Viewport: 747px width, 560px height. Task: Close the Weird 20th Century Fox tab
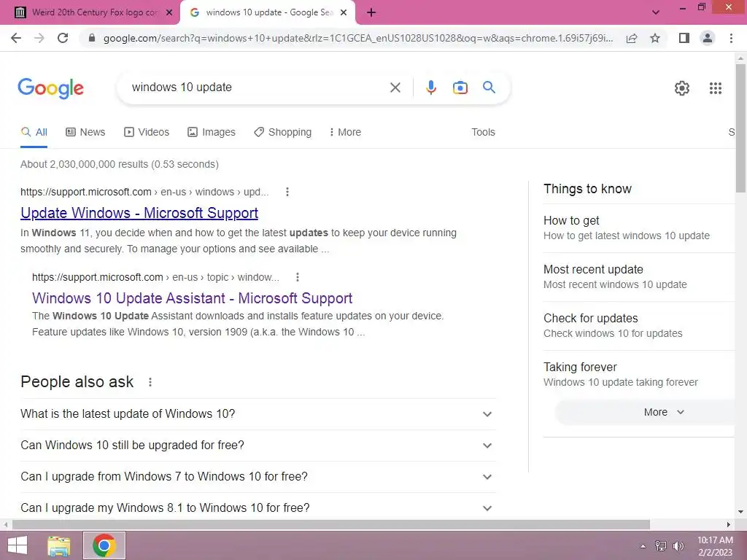[169, 13]
